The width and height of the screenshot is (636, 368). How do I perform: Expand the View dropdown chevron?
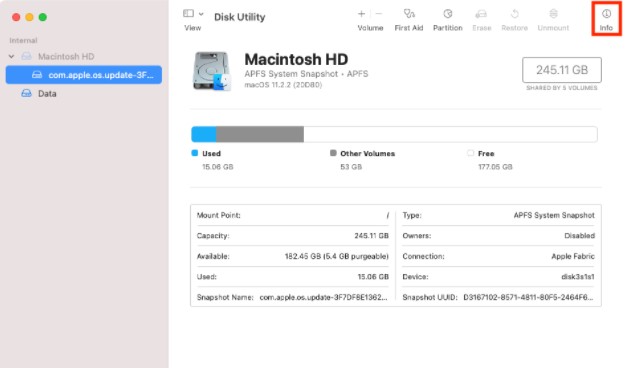[201, 14]
